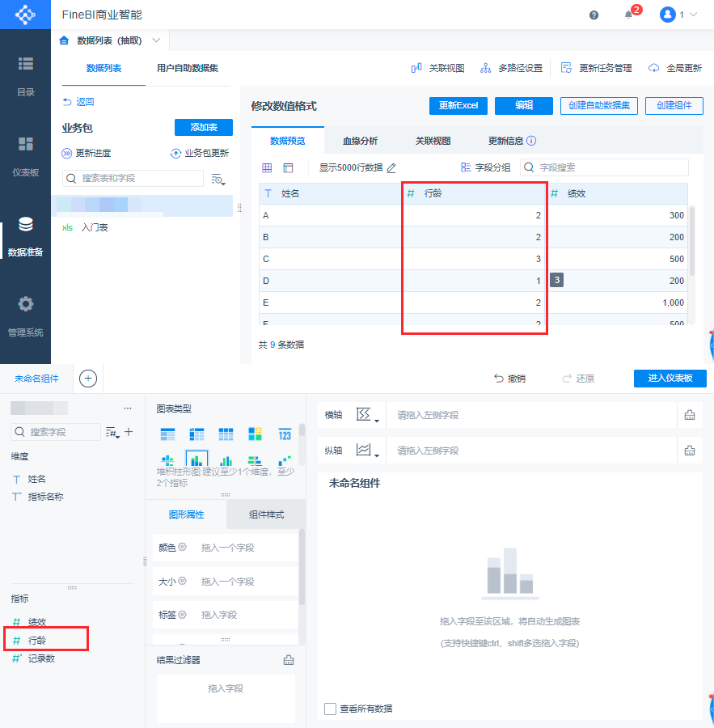
Task: Open the 仪表板 dashboard sidebar icon
Action: point(26,144)
